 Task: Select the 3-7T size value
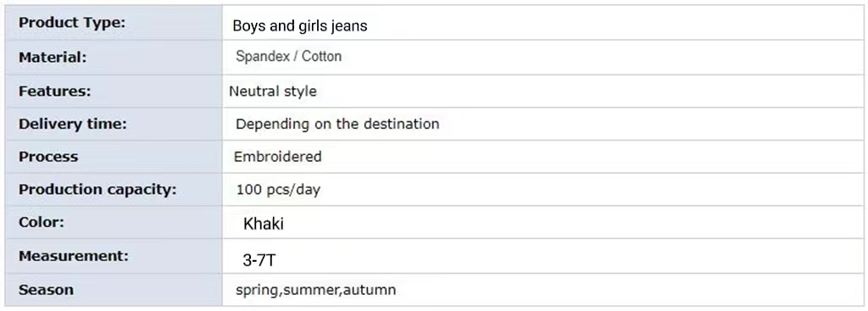tap(259, 261)
